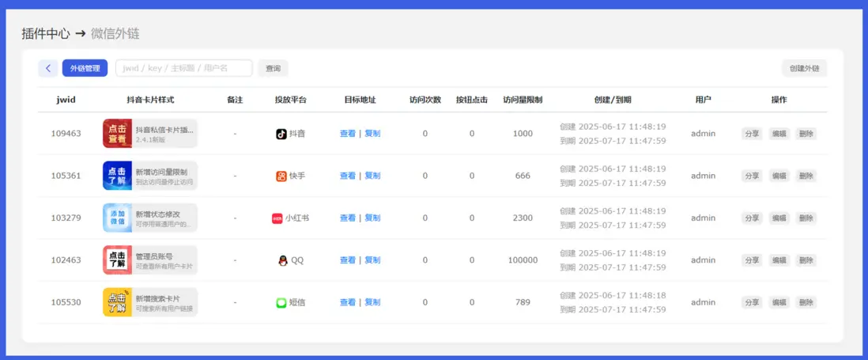868x360 pixels.
Task: Click the jwid value 102463
Action: pos(66,260)
